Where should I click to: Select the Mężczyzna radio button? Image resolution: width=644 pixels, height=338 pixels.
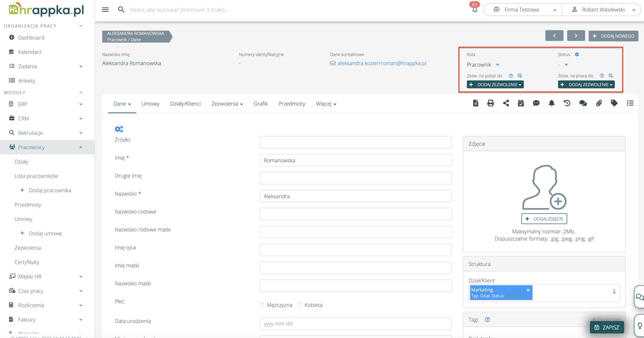point(262,305)
